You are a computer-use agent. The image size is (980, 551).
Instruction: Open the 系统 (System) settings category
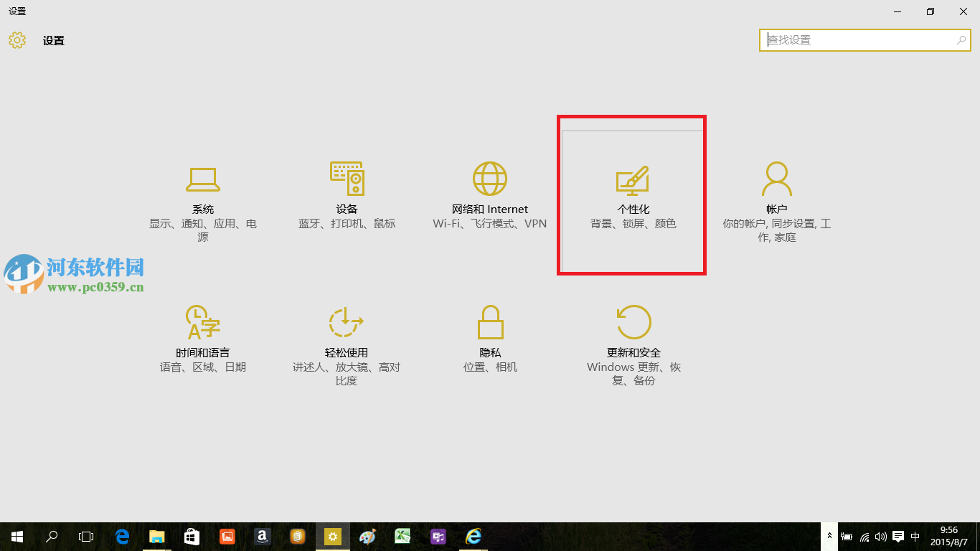[x=202, y=194]
